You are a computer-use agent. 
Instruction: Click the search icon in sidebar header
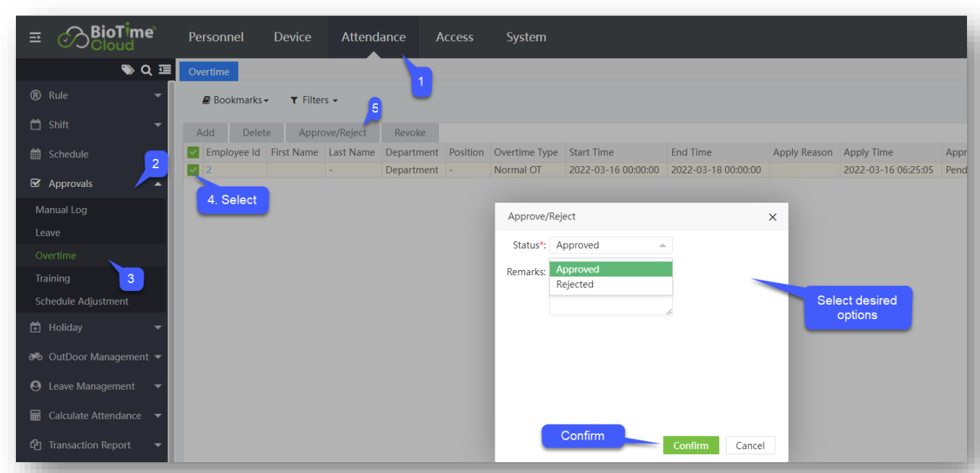coord(147,70)
